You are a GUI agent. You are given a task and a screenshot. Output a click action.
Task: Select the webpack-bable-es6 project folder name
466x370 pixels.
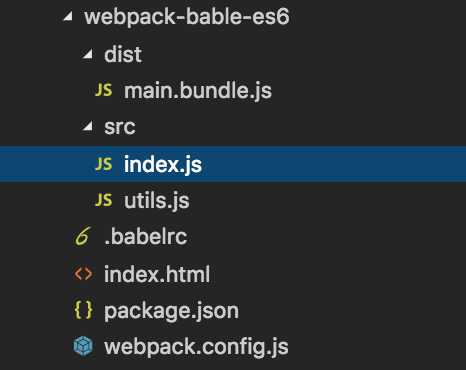tap(187, 17)
